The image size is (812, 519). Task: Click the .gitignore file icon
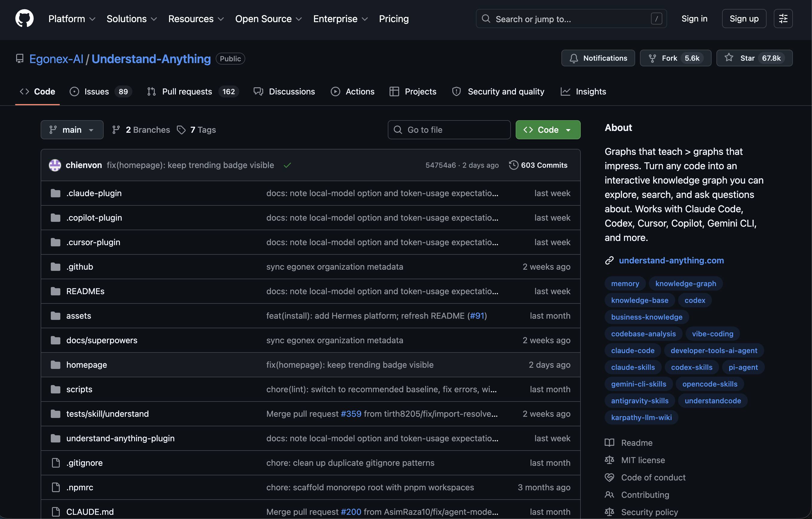(56, 463)
